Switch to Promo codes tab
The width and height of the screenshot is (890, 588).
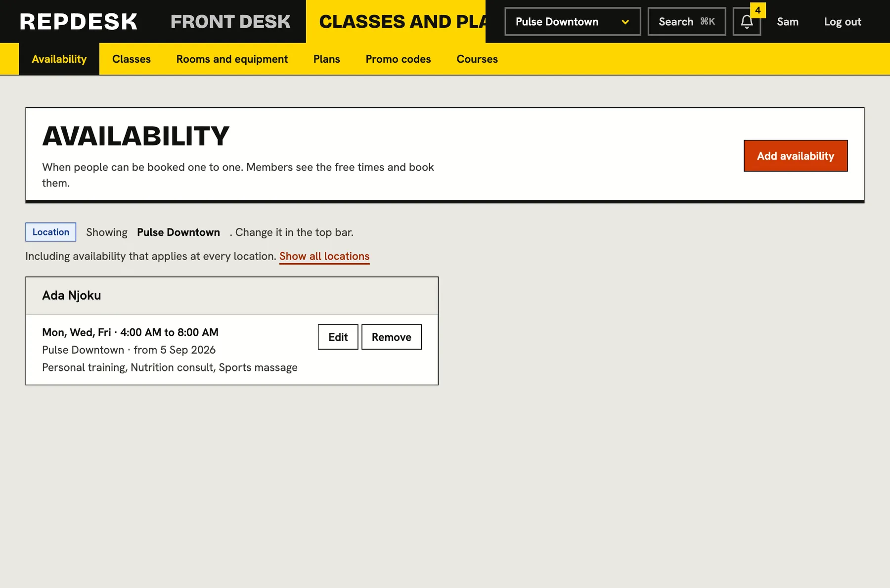click(x=399, y=59)
